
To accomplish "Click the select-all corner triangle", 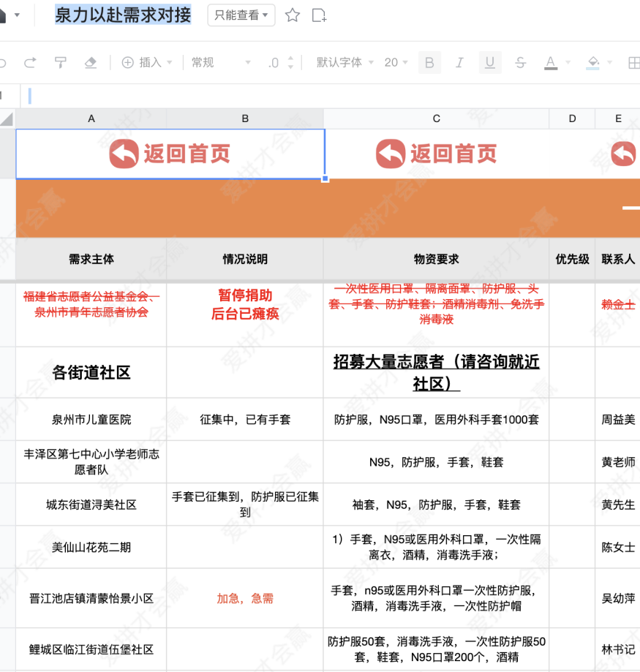I will tap(7, 118).
